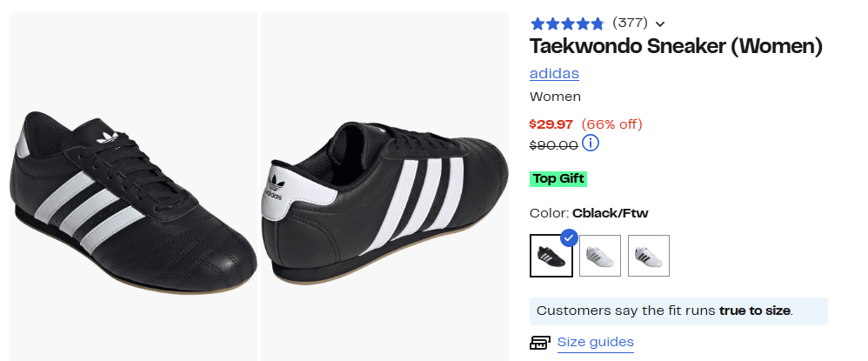Image resolution: width=868 pixels, height=361 pixels.
Task: Click the red $29.97 sale price
Action: [551, 124]
